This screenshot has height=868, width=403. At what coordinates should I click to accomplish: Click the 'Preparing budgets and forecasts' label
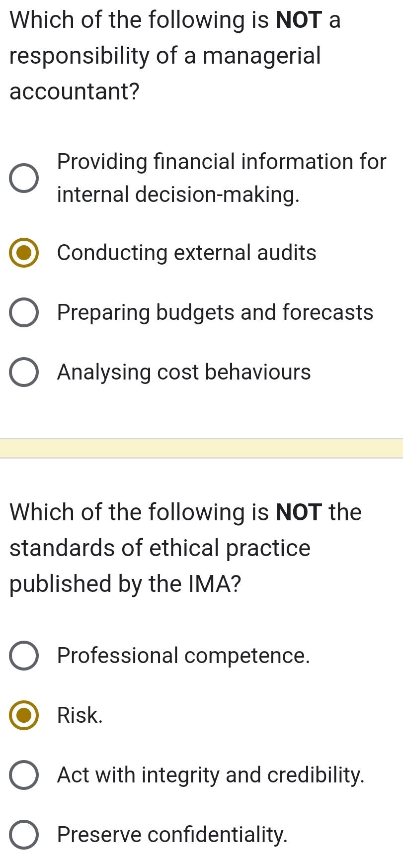215,312
